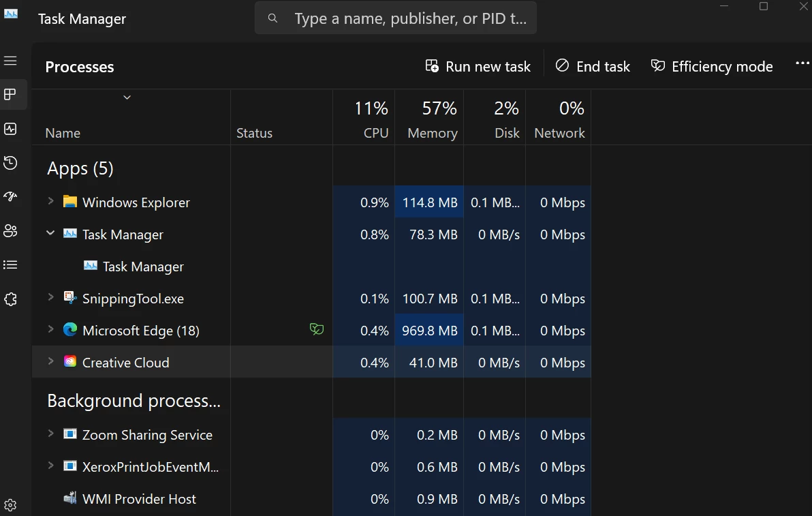Open the hamburger navigation menu
Viewport: 812px width, 516px height.
tap(10, 61)
